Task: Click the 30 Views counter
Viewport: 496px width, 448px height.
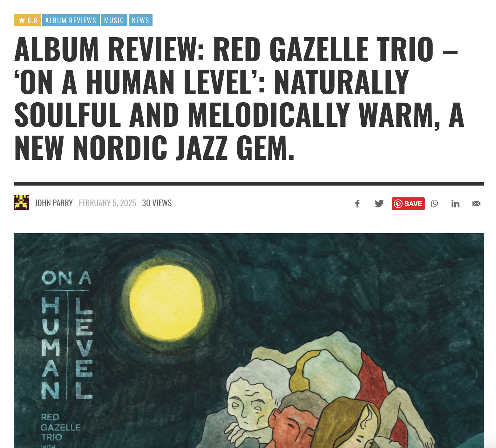Action: tap(157, 203)
